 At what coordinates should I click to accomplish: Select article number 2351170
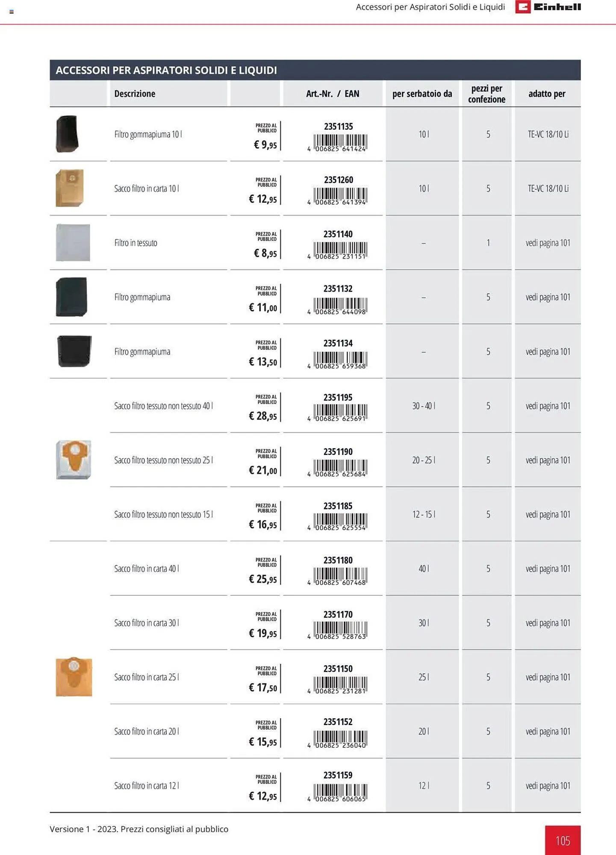pyautogui.click(x=338, y=614)
